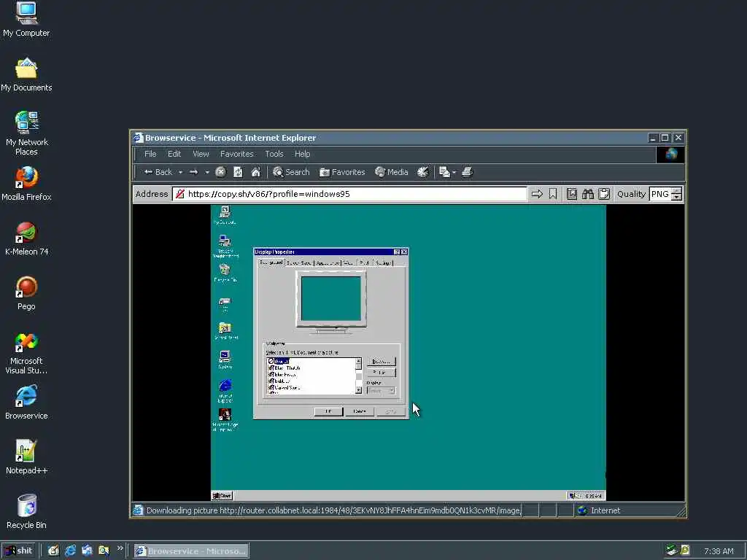Open the Favorites menu
Screen dimensions: 747x560
coord(237,154)
